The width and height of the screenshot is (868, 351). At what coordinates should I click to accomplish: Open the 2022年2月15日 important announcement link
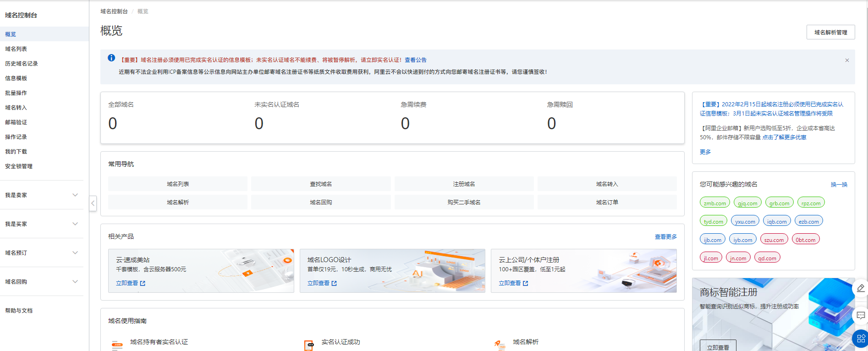(771, 109)
